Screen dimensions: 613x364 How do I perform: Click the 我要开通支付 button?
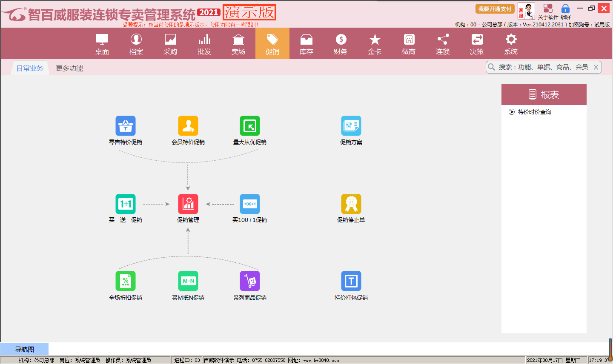495,9
